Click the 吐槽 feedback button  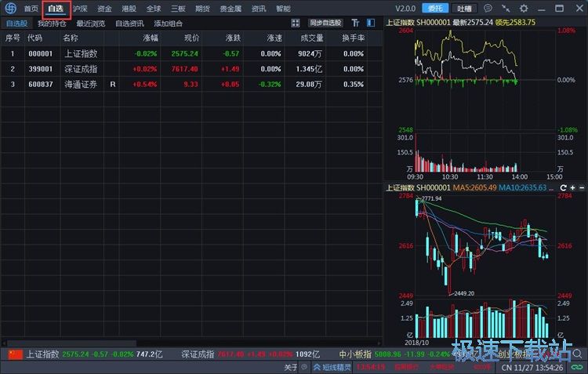pos(464,9)
